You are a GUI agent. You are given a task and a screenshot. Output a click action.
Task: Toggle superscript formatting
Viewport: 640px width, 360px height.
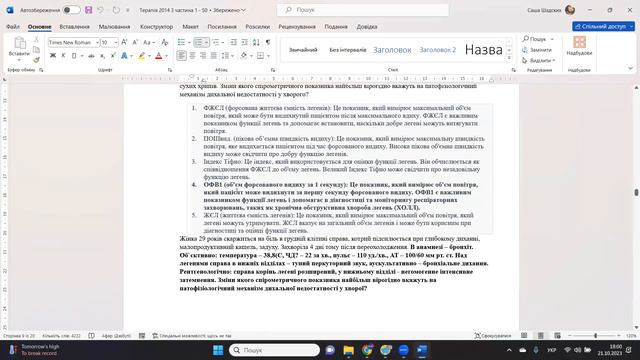tap(113, 56)
